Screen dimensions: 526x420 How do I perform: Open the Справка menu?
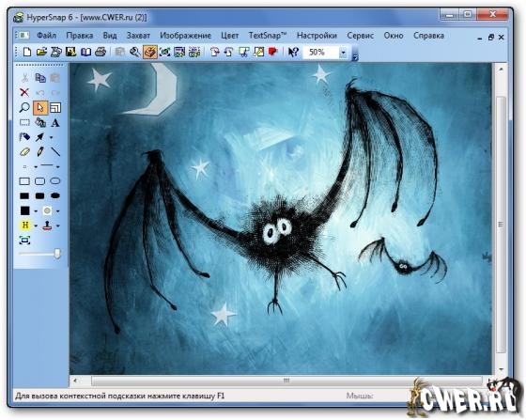pyautogui.click(x=428, y=36)
